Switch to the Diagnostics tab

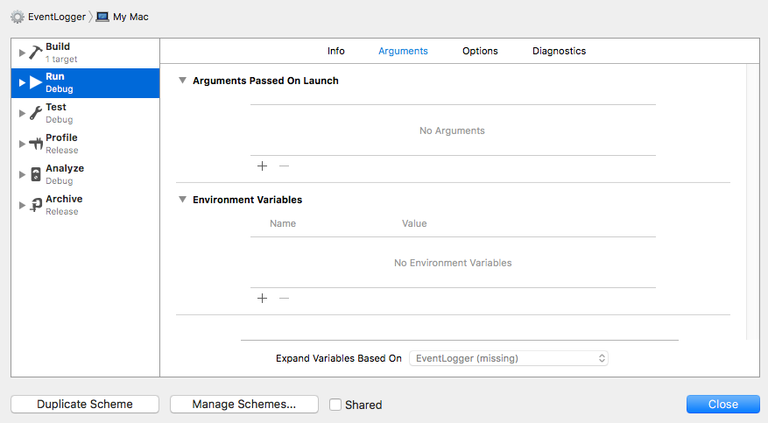click(559, 51)
